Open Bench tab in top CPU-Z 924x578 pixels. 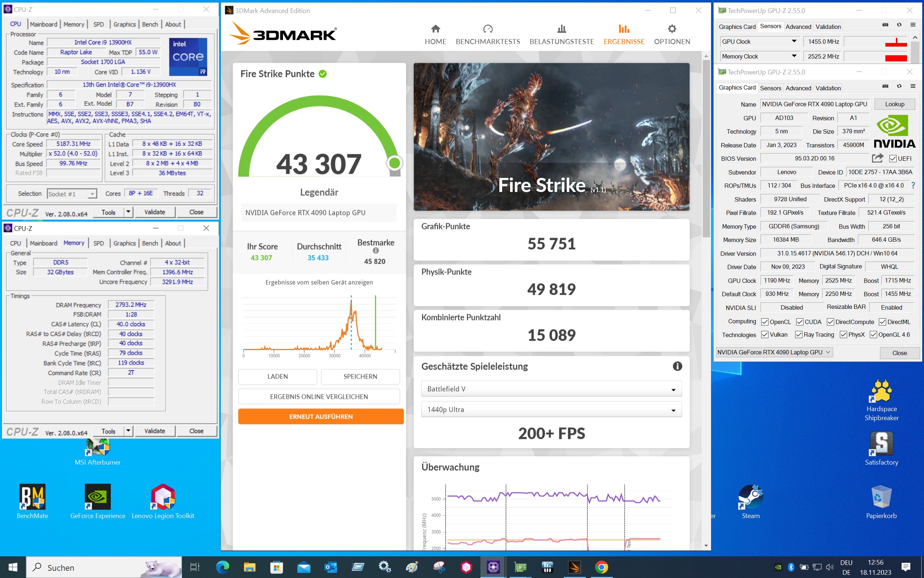150,24
